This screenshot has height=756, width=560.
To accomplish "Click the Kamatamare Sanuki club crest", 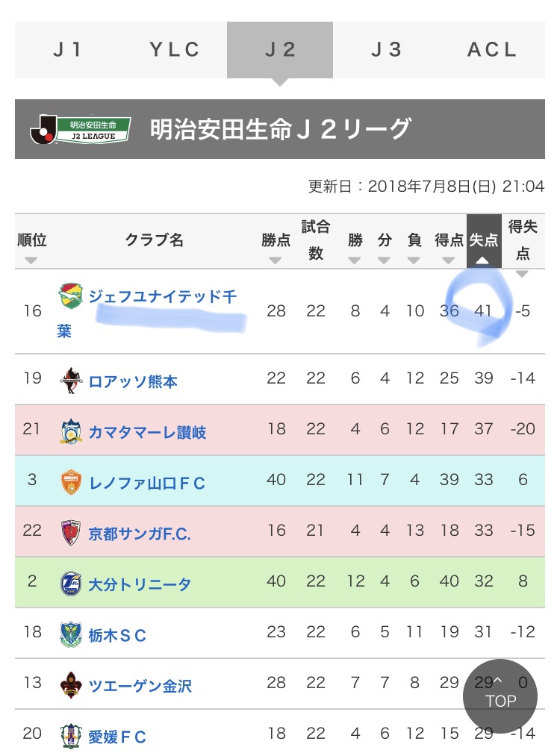I will (71, 431).
